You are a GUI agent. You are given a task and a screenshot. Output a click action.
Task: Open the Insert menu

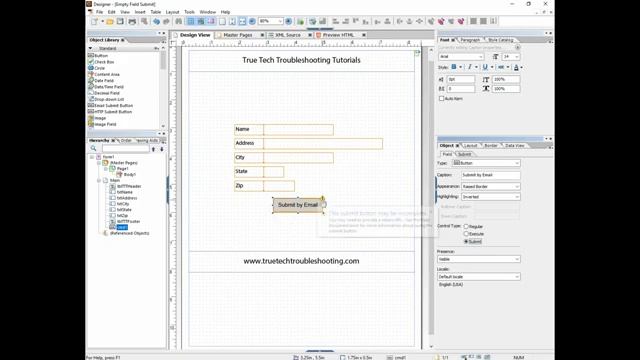point(140,12)
